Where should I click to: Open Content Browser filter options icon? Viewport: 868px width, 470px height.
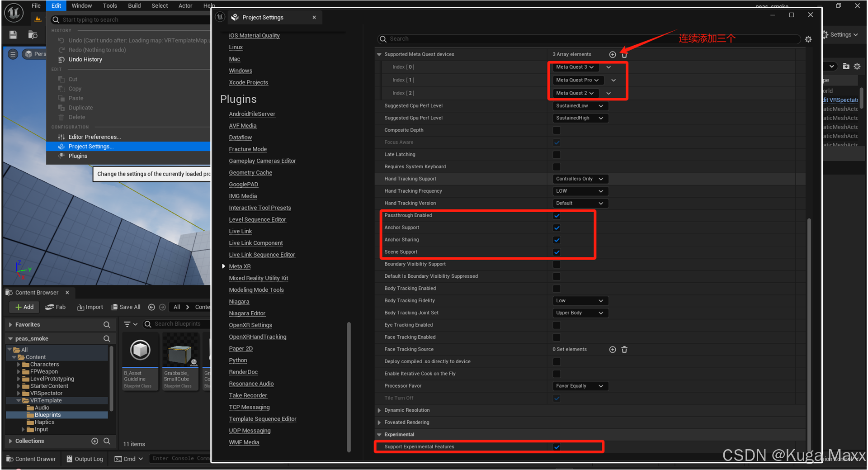130,324
